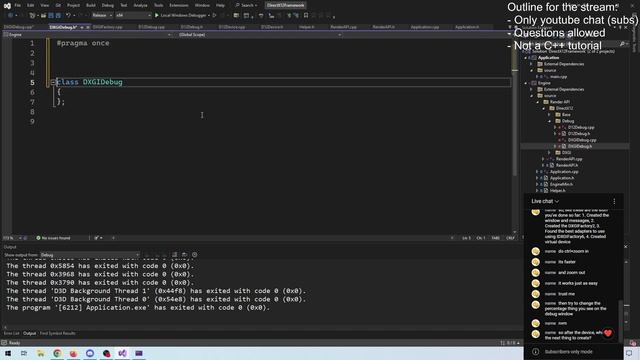Click the bookmark icon in the toolbar

tap(306, 16)
